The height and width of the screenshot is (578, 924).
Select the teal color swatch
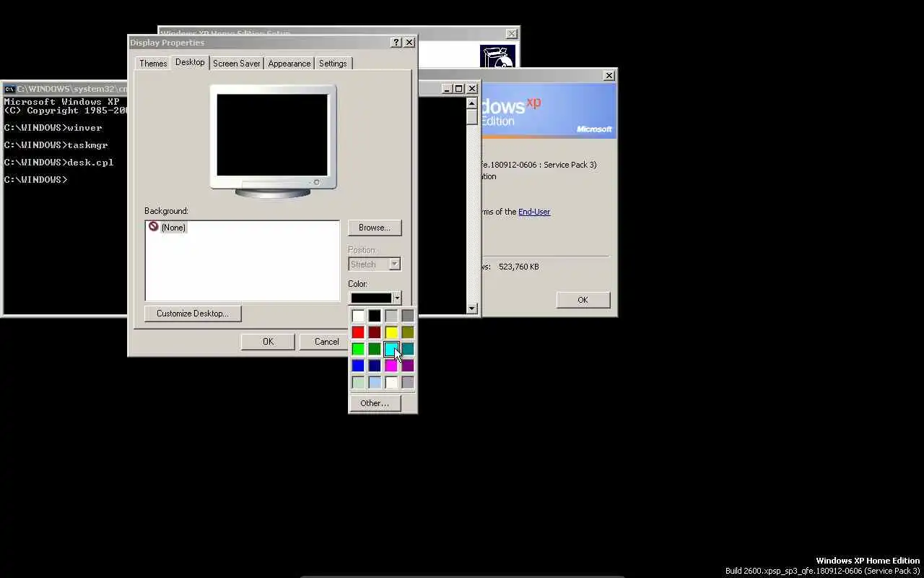[x=408, y=349]
